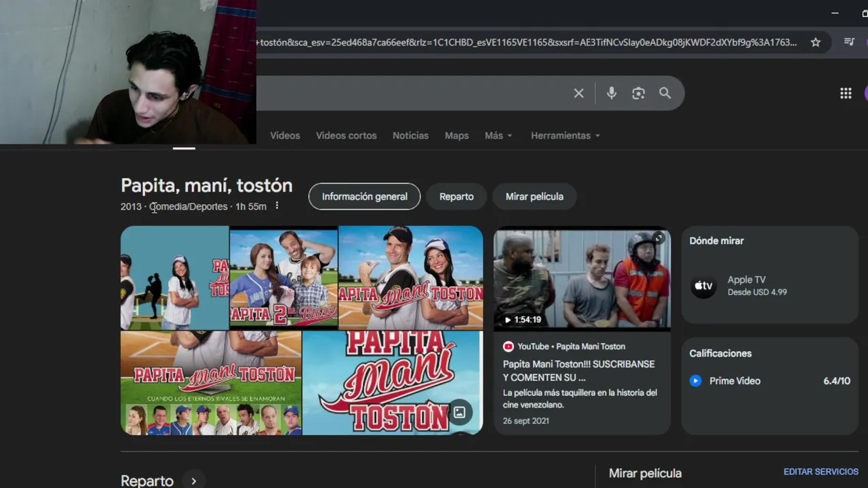Click the Papita, maní, tostón title
868x488 pixels.
206,186
